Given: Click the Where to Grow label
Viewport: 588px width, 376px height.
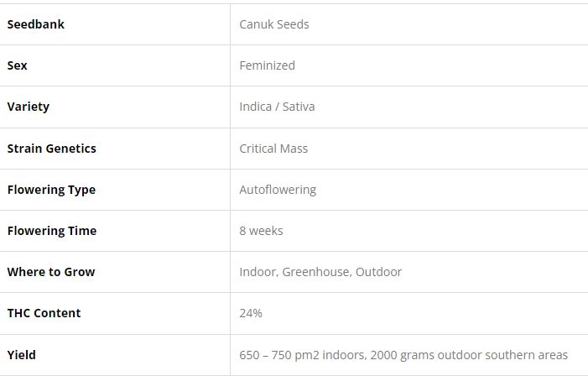Looking at the screenshot, I should (50, 272).
